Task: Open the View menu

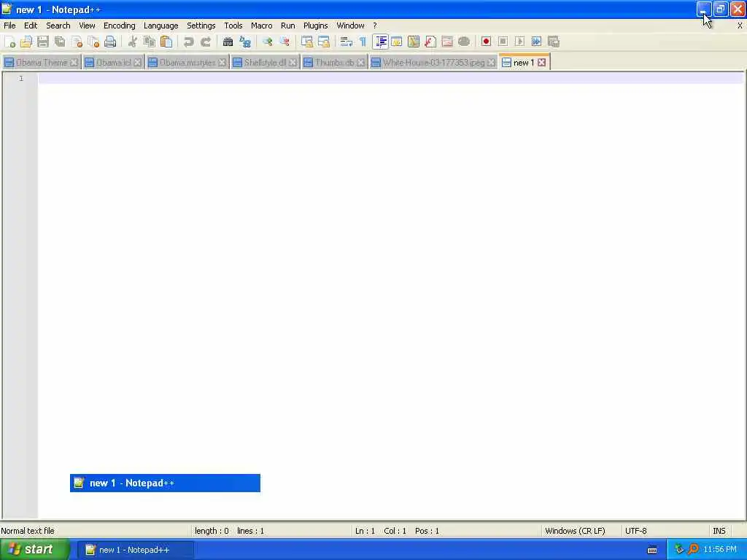Action: 87,26
